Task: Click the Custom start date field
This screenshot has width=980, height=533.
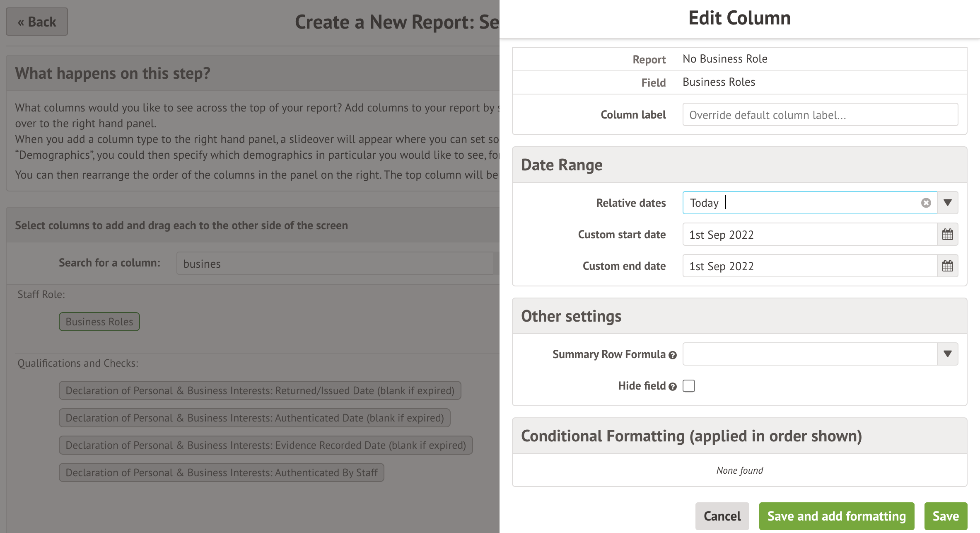Action: pyautogui.click(x=809, y=235)
